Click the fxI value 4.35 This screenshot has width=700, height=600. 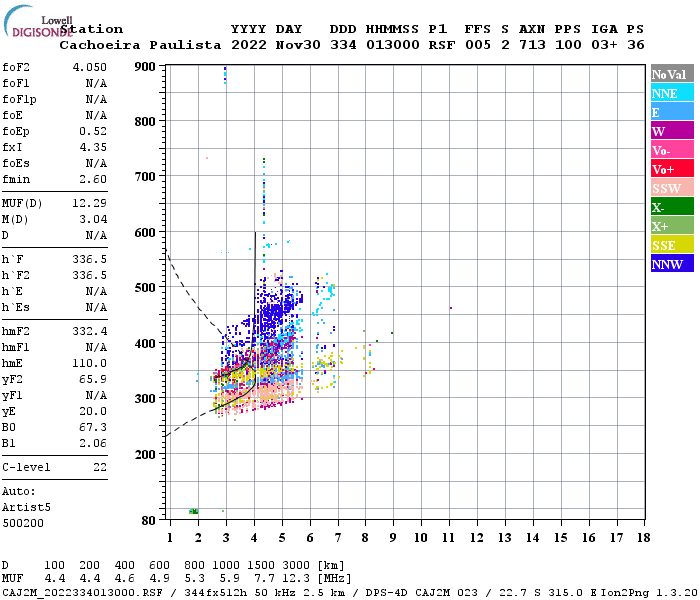coord(93,147)
